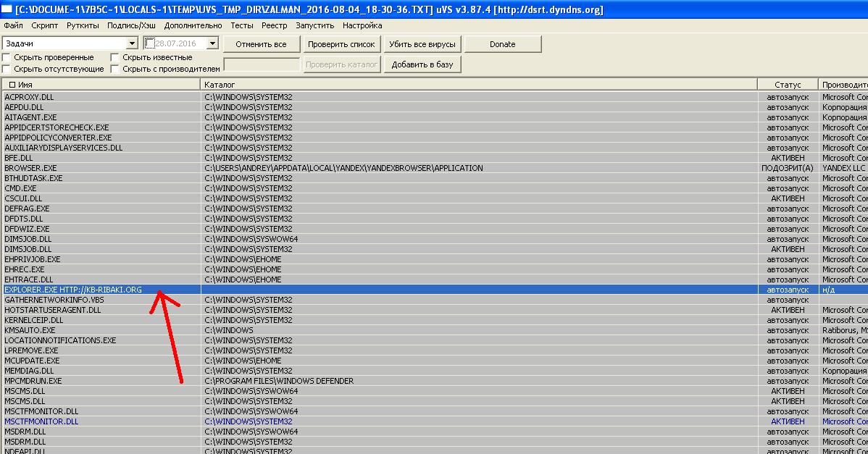Select the HOTSTARTUSERAGENT.DLL entry

53,310
